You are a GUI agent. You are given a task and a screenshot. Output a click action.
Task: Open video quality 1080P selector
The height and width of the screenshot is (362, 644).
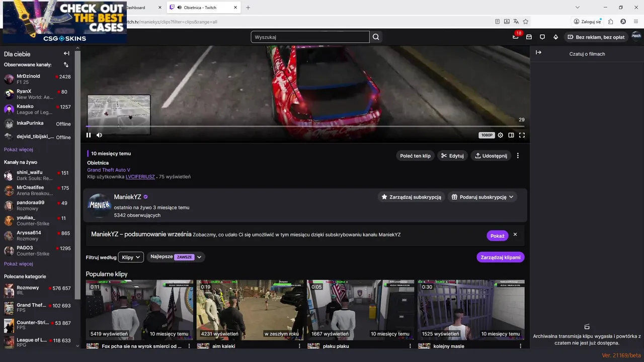click(x=487, y=135)
